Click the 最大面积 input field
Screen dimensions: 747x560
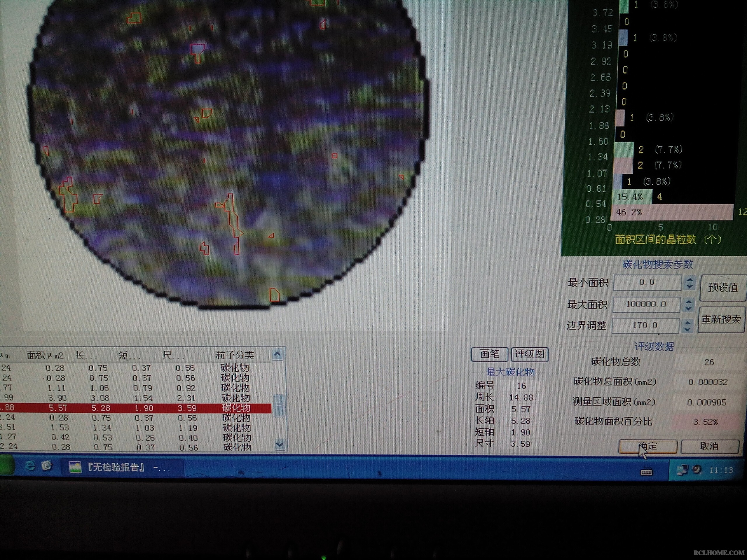646,304
